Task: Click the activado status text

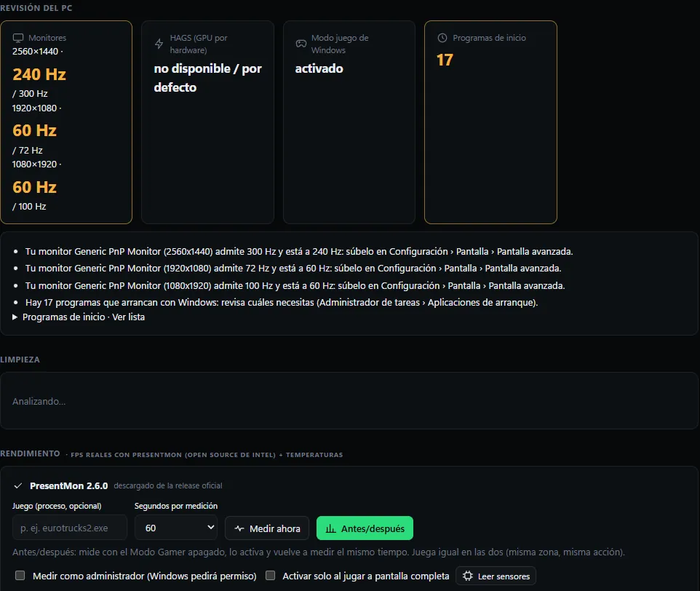Action: coord(319,68)
